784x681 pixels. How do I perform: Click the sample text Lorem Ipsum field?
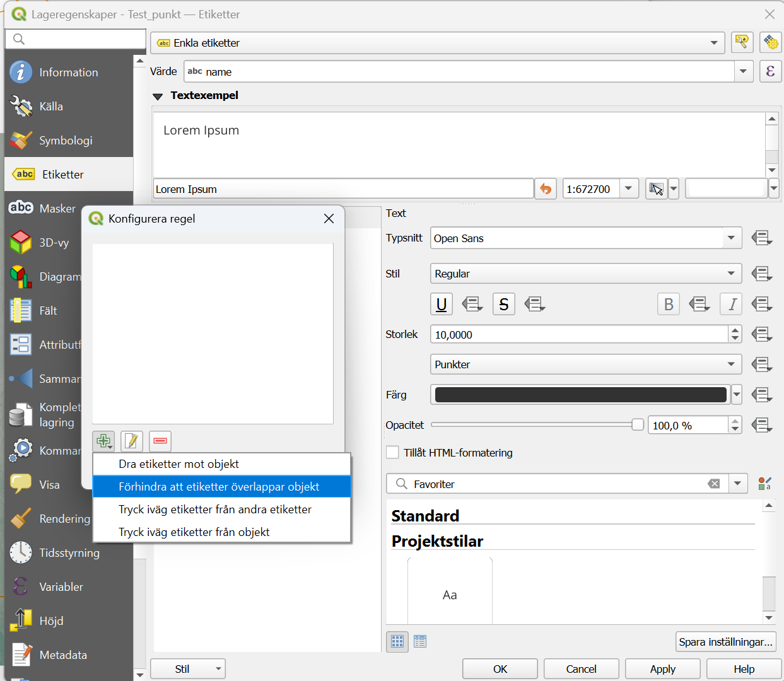[344, 189]
